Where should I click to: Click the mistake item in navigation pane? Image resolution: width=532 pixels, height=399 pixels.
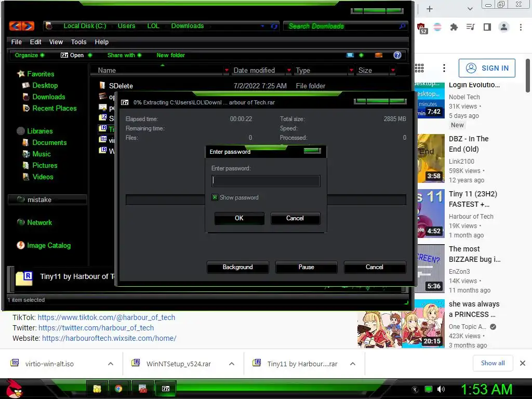[47, 199]
